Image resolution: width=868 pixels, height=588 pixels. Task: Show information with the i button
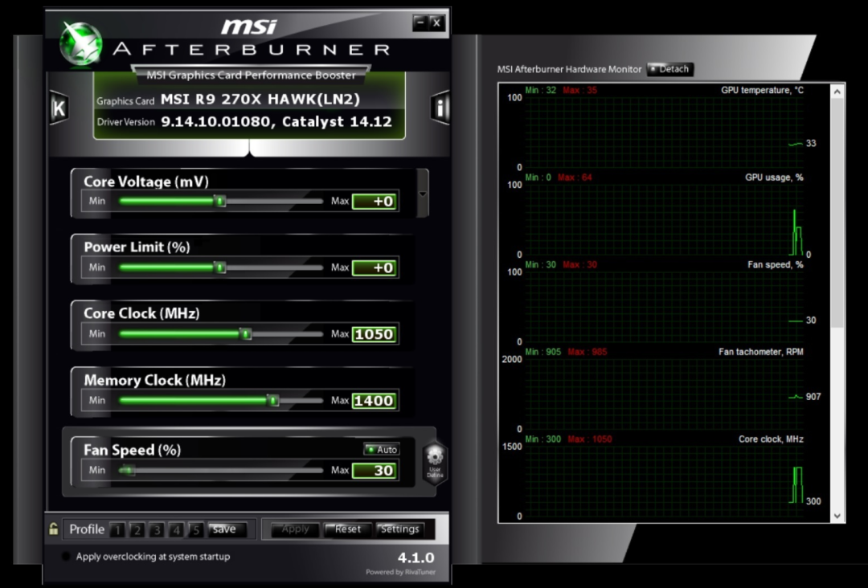440,108
